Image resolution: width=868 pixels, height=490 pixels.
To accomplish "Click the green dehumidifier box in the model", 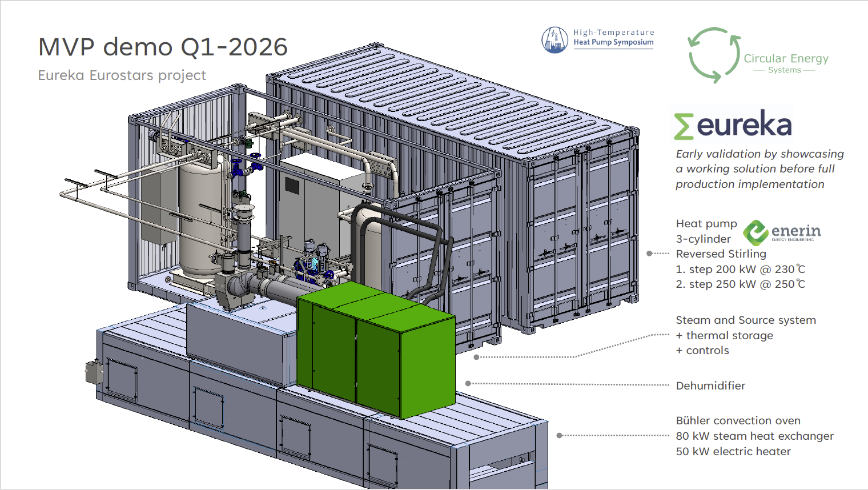I will 377,349.
